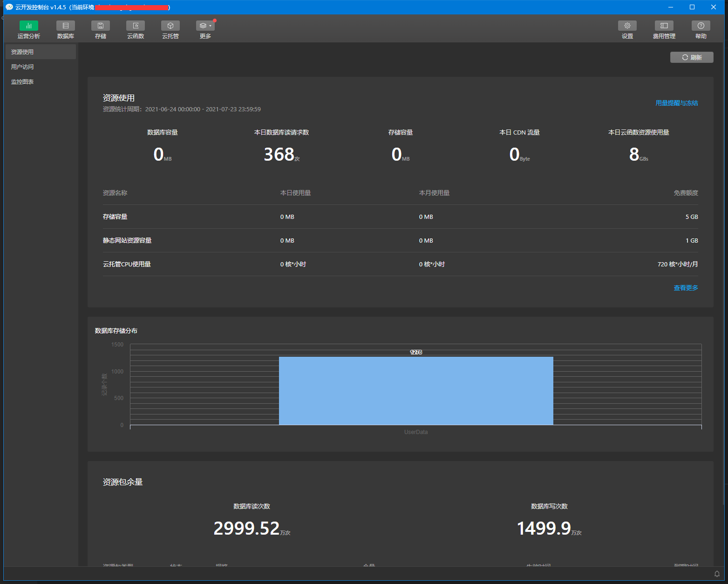Click the 查看更多 link

click(x=686, y=288)
